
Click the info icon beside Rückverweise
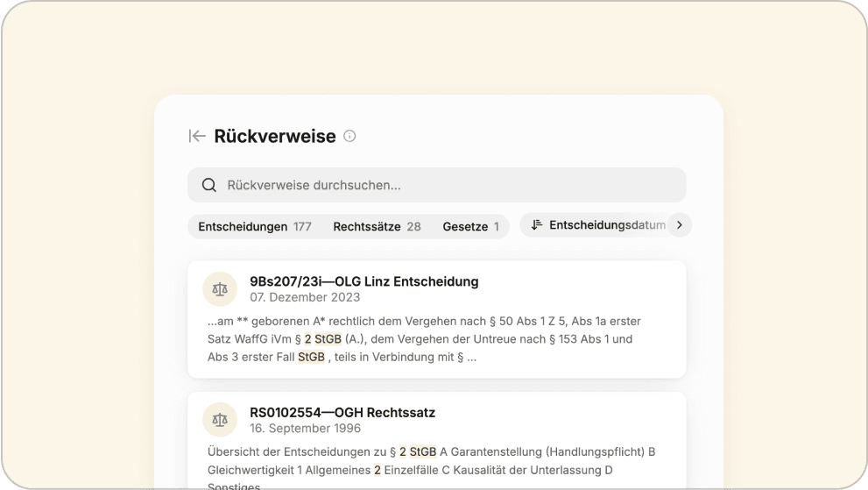coord(349,136)
